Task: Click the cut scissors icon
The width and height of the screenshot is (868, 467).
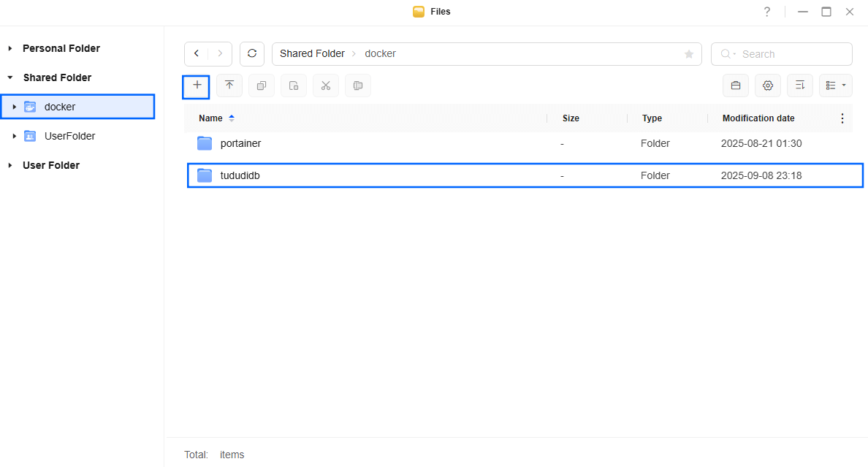Action: tap(326, 86)
